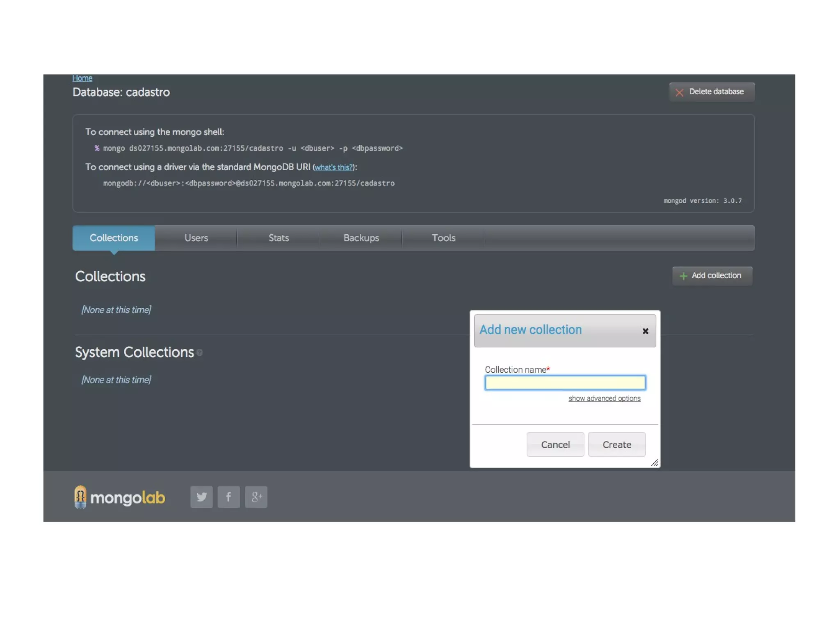The image size is (840, 630).
Task: Open the Tools tab
Action: [443, 238]
